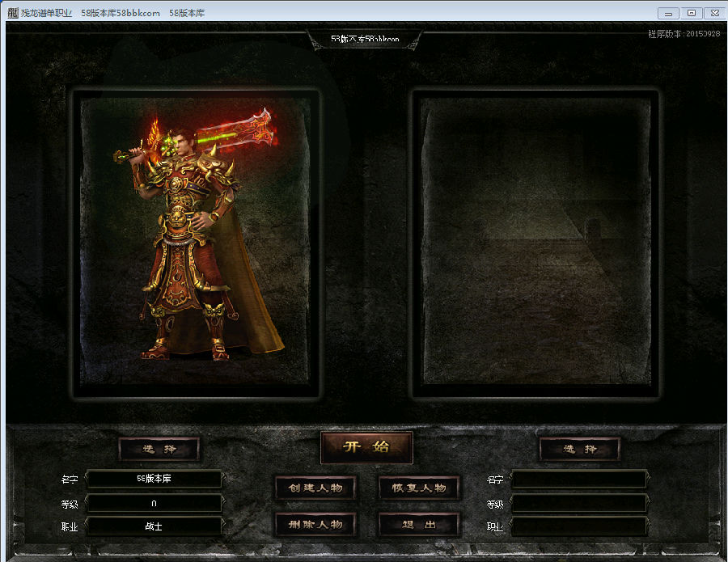Click 选择 under the warrior character
Screen dimensions: 728x562
point(159,449)
